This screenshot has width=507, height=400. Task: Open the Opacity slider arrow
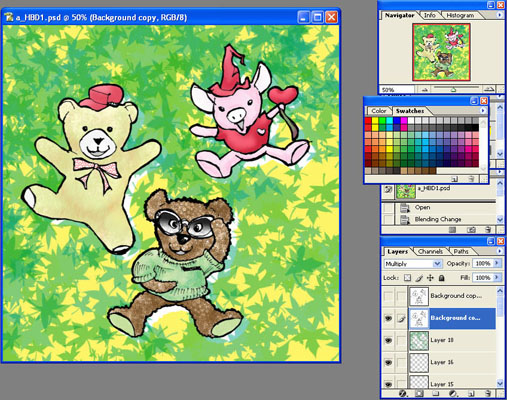pyautogui.click(x=497, y=263)
